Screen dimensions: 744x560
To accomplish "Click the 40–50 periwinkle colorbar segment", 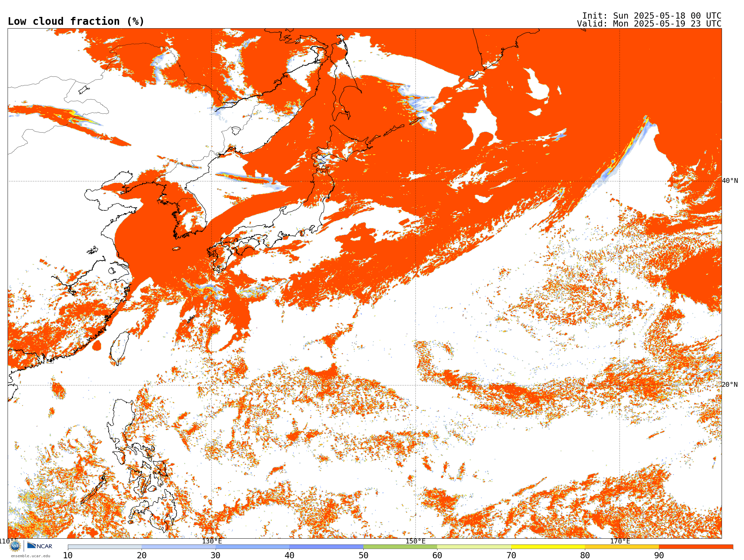I will pos(326,547).
